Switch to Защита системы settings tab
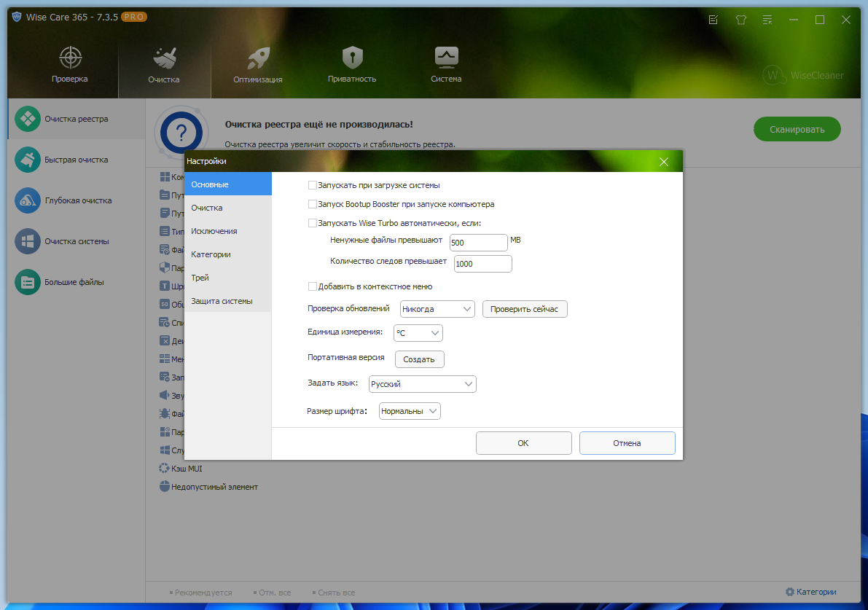Viewport: 868px width, 610px height. (228, 300)
